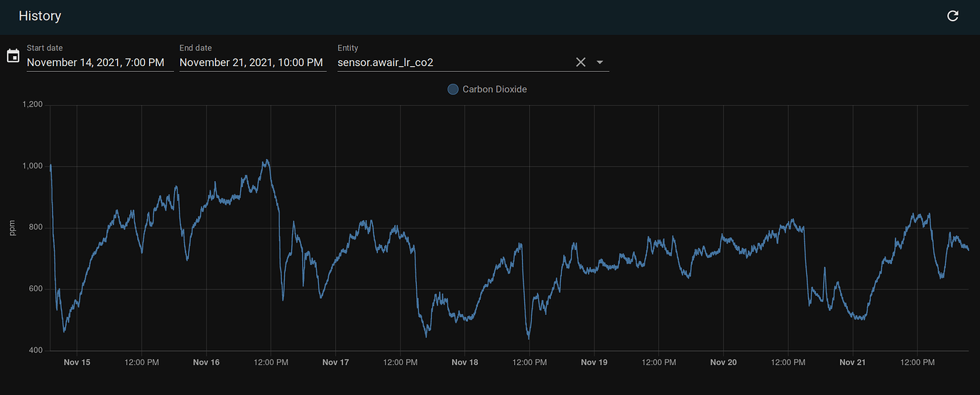
Task: Select the Entity text field sensor.awair_lr_co2
Action: point(454,63)
